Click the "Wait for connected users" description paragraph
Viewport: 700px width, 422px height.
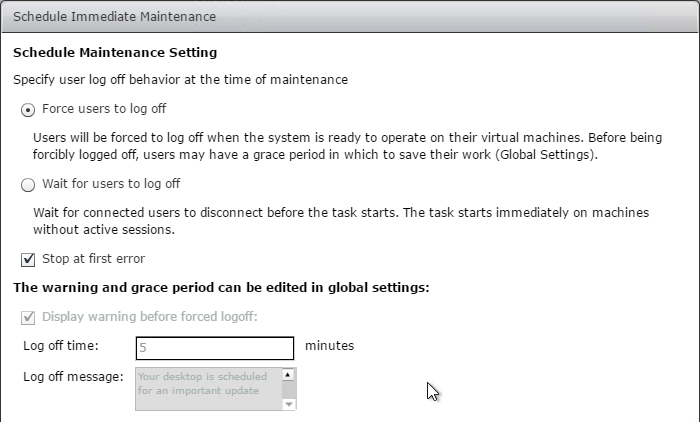pyautogui.click(x=341, y=221)
